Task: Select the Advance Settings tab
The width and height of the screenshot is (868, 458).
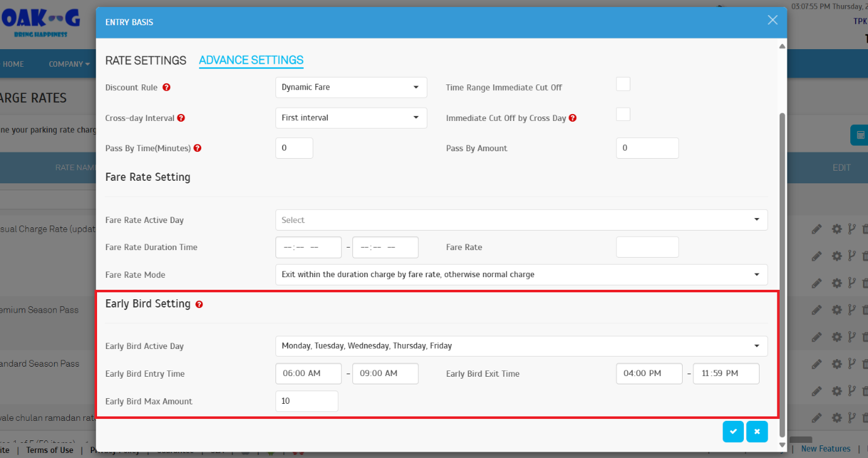Action: pos(251,60)
